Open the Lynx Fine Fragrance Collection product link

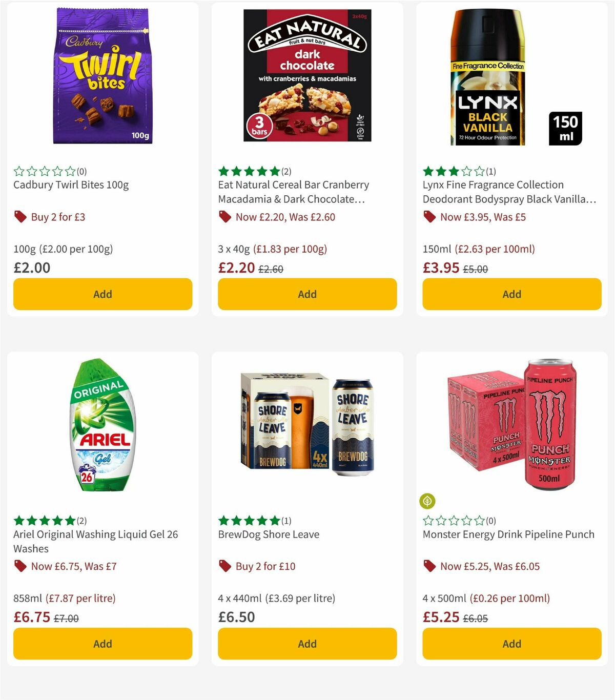(493, 192)
